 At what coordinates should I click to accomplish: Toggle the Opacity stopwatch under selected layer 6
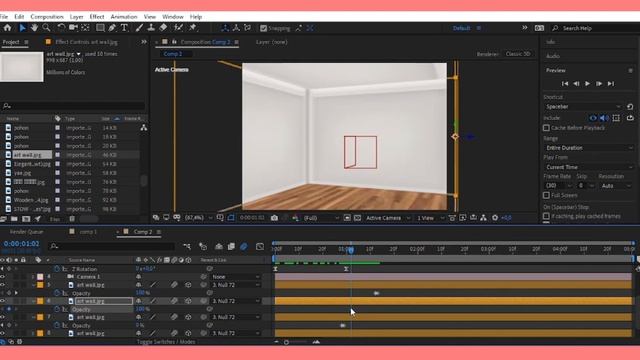tap(57, 309)
